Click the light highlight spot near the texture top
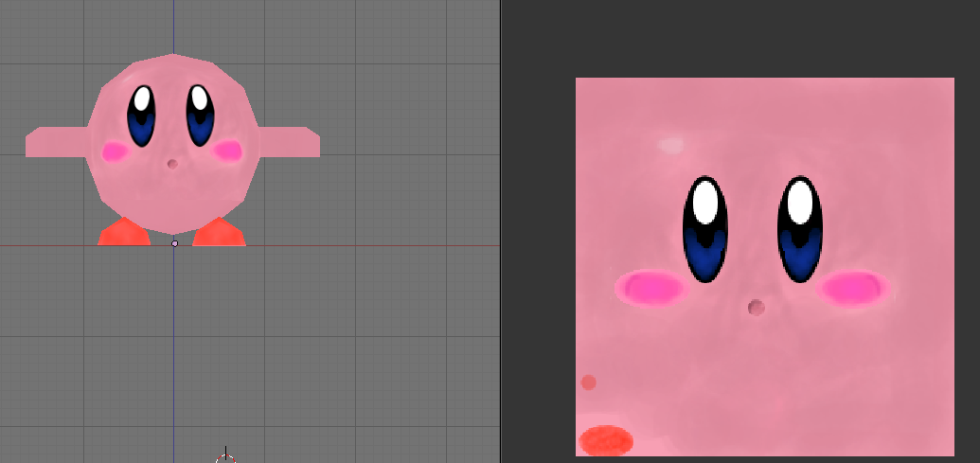Screen dimensions: 980x463 click(670, 146)
